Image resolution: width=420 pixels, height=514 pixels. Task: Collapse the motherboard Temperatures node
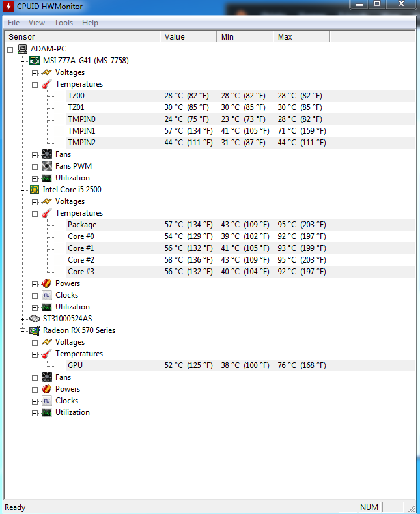pos(35,85)
